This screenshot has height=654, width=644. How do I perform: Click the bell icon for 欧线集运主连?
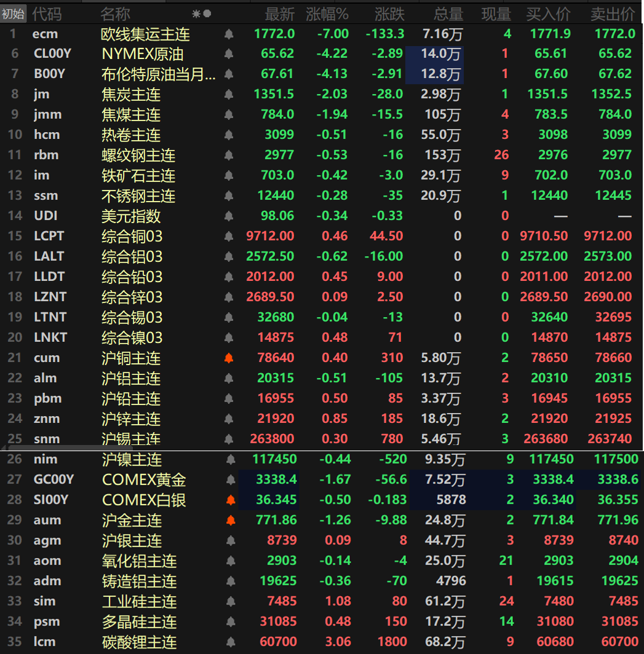coord(229,34)
